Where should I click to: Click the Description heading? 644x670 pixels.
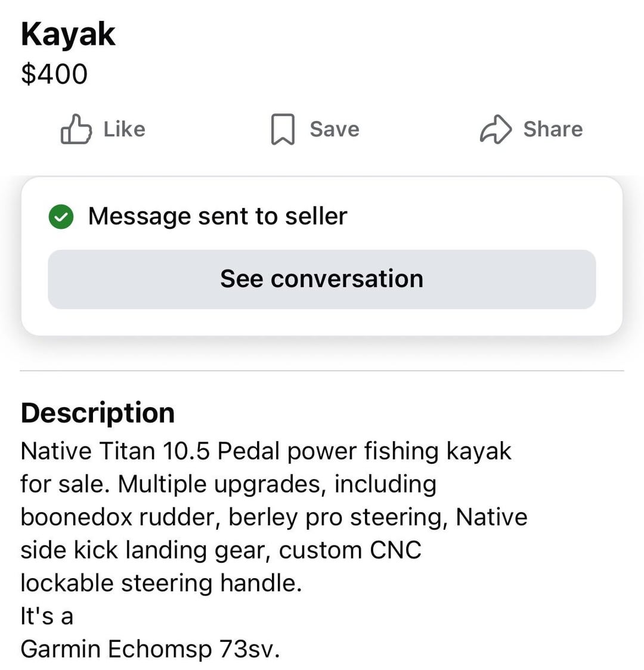point(97,412)
